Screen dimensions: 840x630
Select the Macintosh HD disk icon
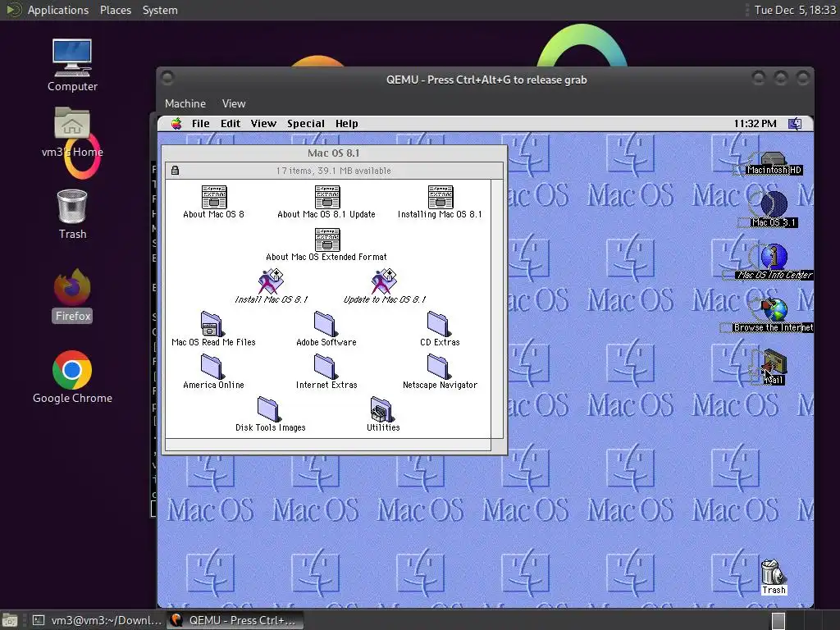point(774,158)
